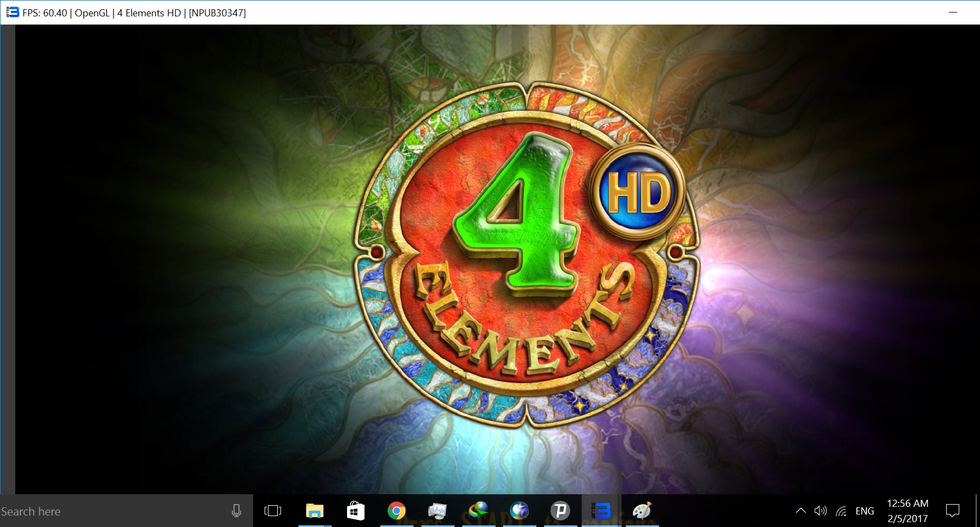
Task: Open the Wi-Fi network tray icon
Action: pos(841,511)
